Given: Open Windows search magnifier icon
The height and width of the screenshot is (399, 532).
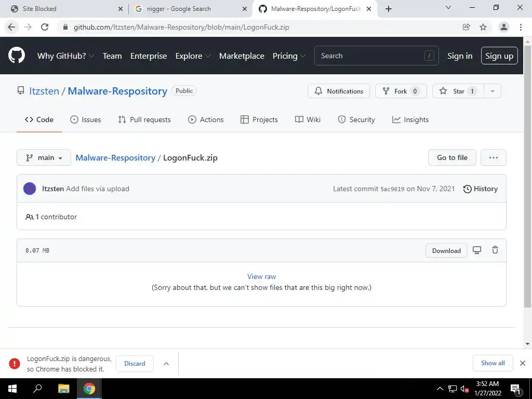Looking at the screenshot, I should tap(37, 389).
